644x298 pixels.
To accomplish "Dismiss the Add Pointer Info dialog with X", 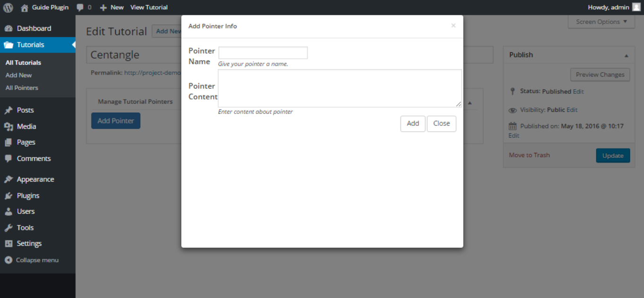I will tap(453, 25).
